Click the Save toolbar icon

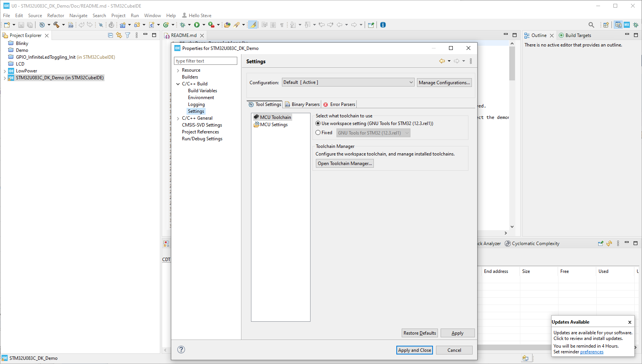pyautogui.click(x=21, y=25)
